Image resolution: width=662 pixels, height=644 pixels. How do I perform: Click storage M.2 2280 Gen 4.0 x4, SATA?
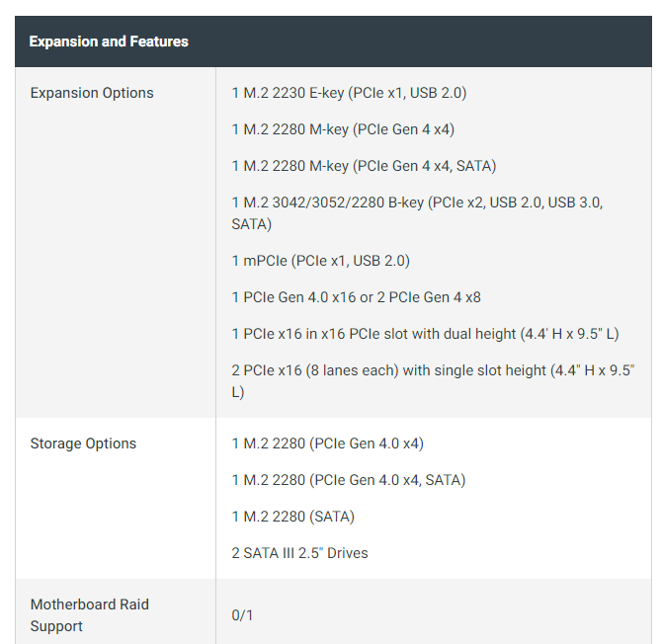(349, 480)
